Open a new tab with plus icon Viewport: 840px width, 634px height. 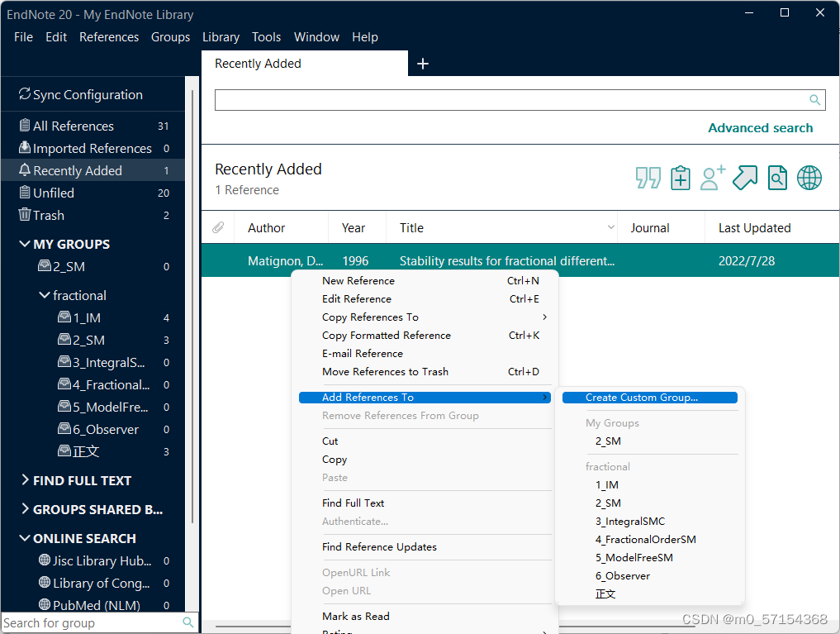(423, 64)
